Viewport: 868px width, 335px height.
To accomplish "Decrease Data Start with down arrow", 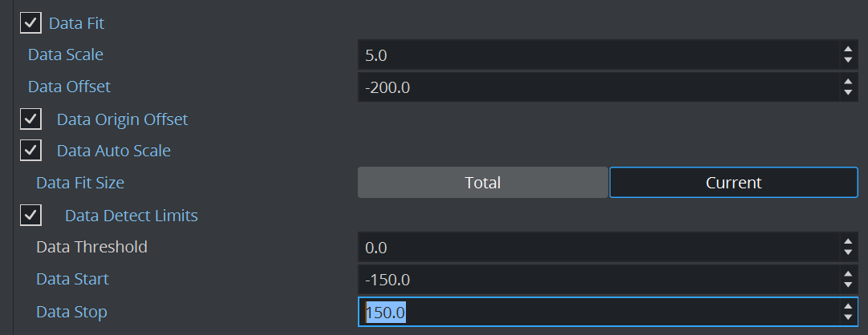I will [848, 285].
